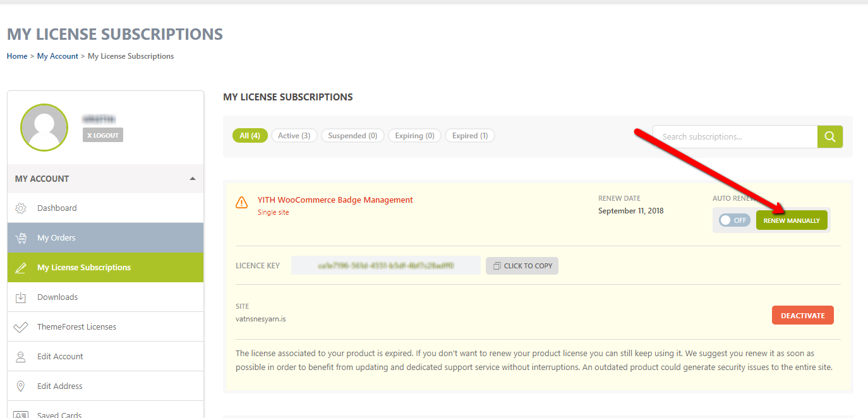
Task: Click the Click to Copy button
Action: (522, 266)
